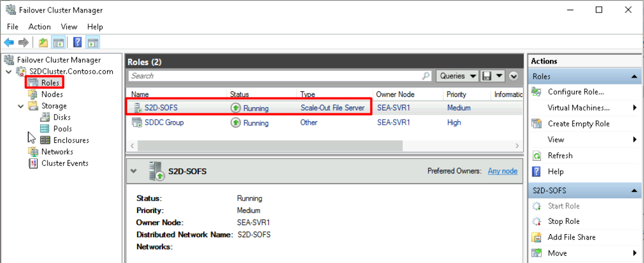Select Failover Cluster Manager root tree node
644x263 pixels.
click(x=58, y=60)
